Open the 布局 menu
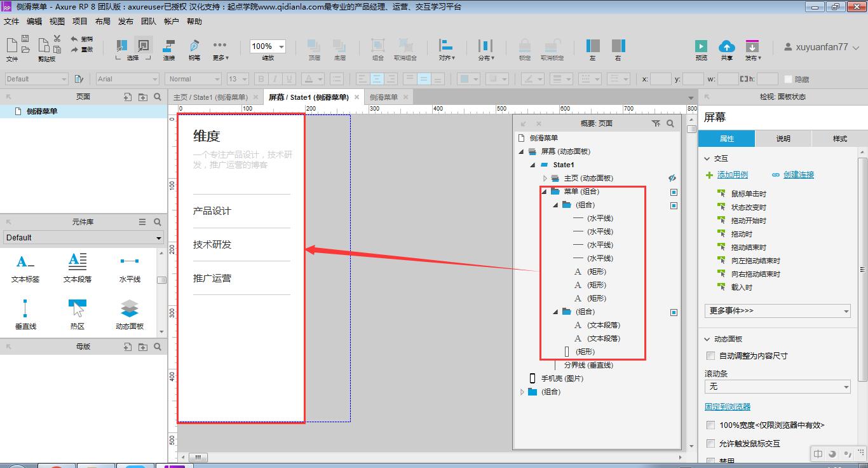This screenshot has height=468, width=868. (x=103, y=22)
